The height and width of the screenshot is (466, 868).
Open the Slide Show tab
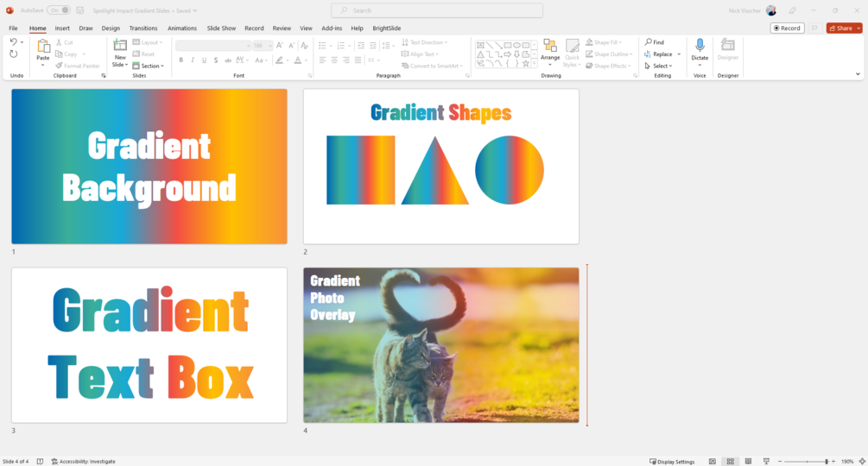pos(221,28)
